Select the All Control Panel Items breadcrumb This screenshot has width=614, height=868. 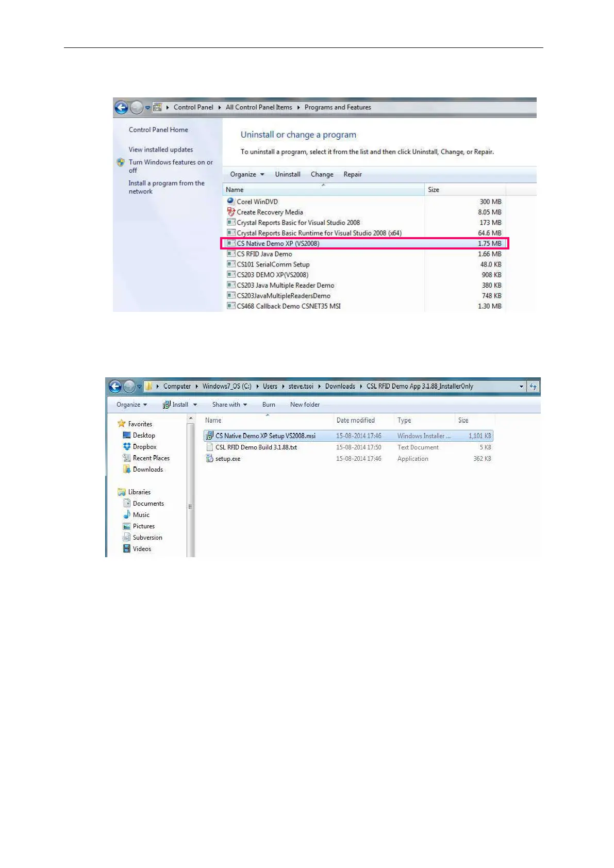tap(259, 107)
